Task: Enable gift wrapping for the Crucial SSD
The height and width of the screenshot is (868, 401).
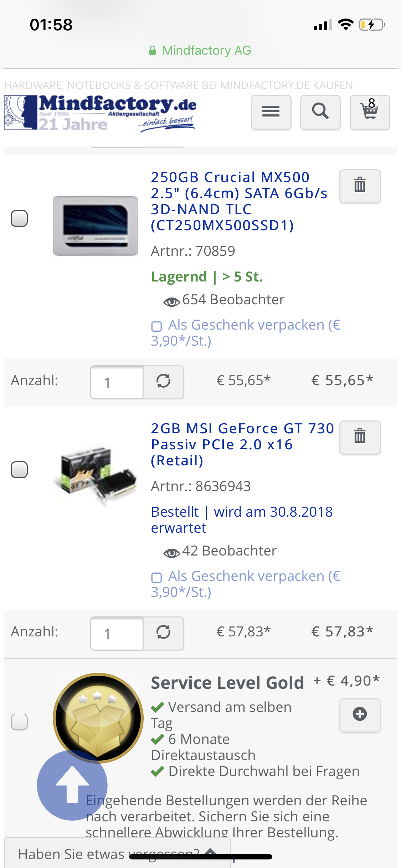Action: 156,327
